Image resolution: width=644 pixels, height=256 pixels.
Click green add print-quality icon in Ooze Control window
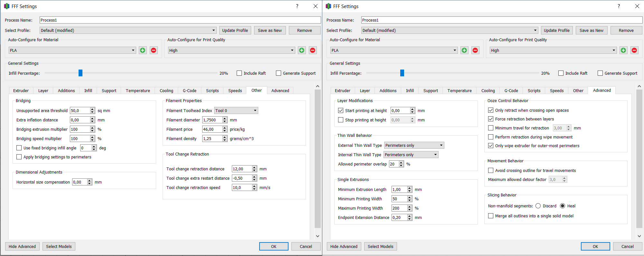pyautogui.click(x=623, y=50)
